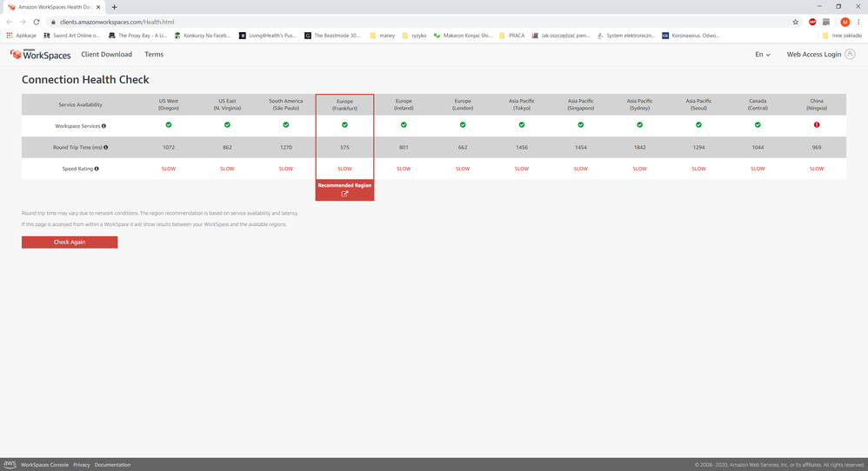This screenshot has height=471, width=868.
Task: Click the green status check for Asia Pacific (Singapore)
Action: pyautogui.click(x=581, y=125)
